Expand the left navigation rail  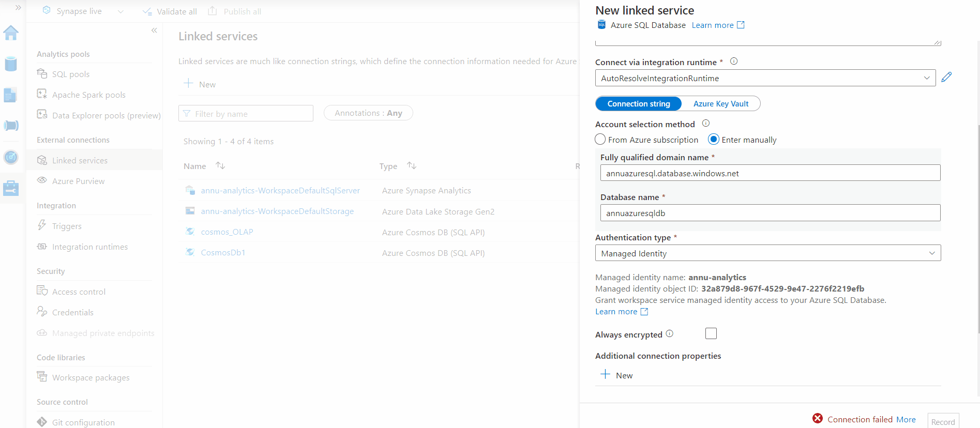[x=18, y=8]
